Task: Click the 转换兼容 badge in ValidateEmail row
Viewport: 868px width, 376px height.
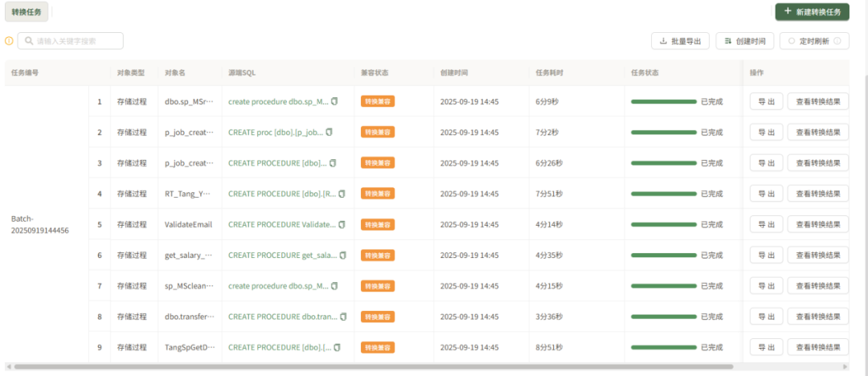Action: (x=378, y=224)
